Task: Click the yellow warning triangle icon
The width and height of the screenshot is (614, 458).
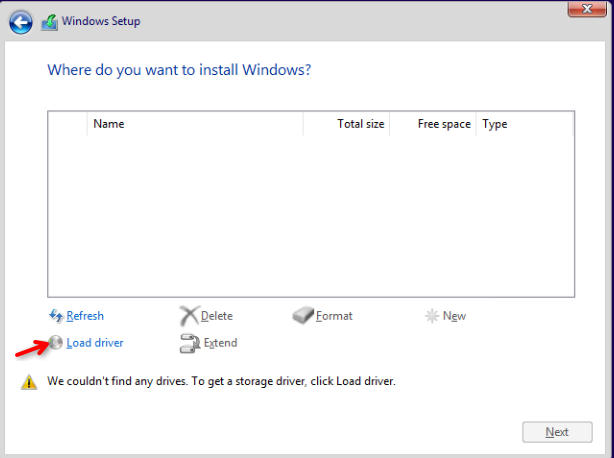Action: pyautogui.click(x=29, y=382)
